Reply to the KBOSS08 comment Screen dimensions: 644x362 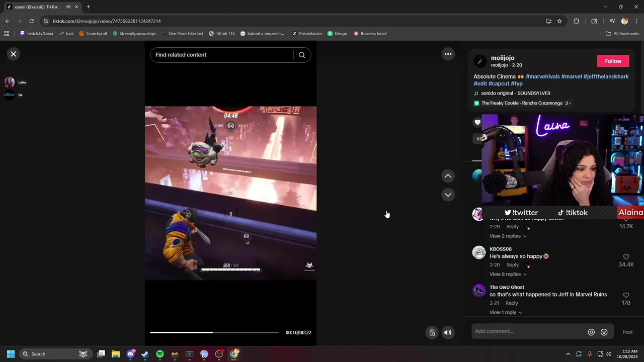(512, 264)
